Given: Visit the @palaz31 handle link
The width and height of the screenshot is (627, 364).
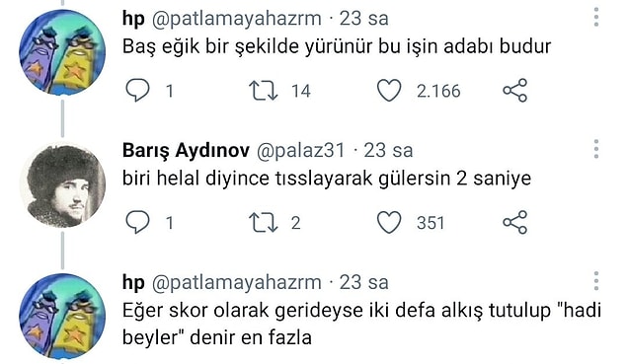Looking at the screenshot, I should [x=300, y=151].
